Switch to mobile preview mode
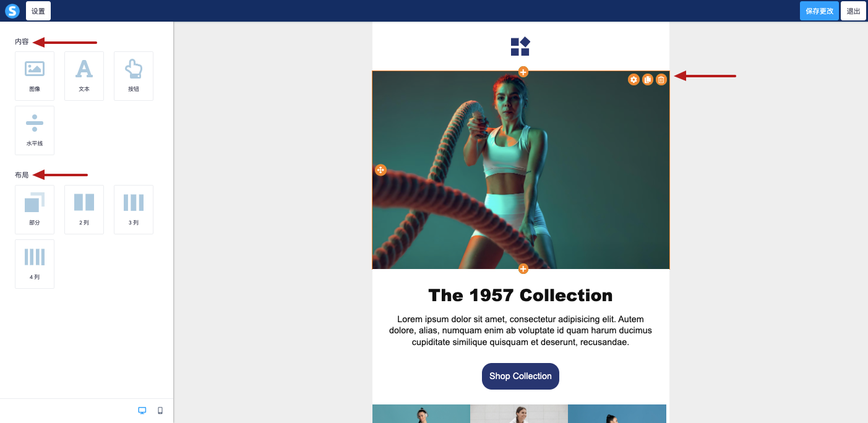 click(x=160, y=411)
